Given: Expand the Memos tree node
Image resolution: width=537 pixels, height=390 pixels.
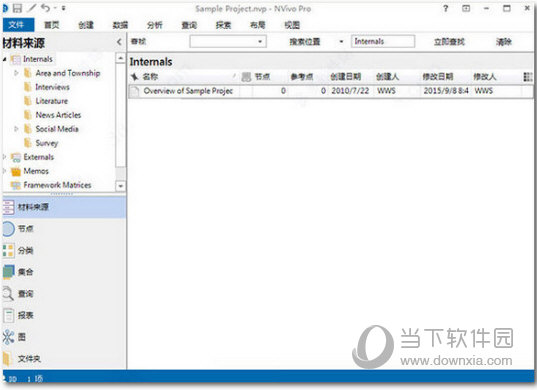Looking at the screenshot, I should 4,171.
